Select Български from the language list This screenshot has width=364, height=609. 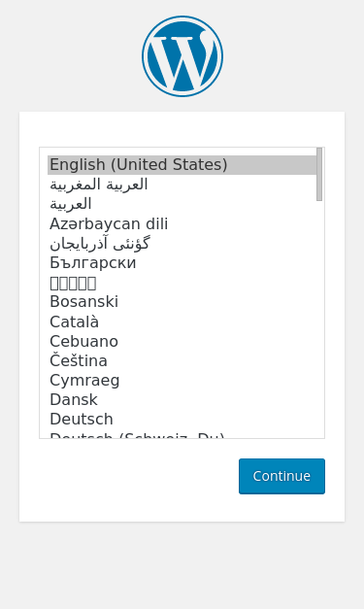point(182,262)
